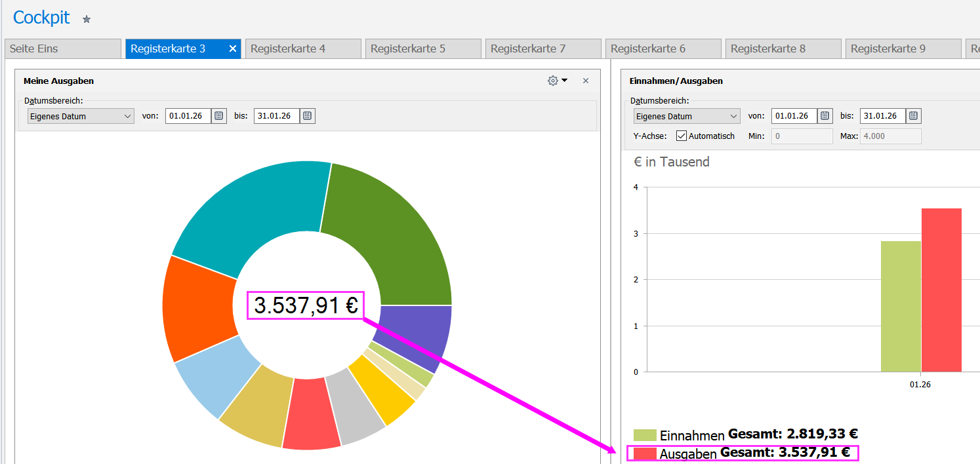
Task: Close the Registerkarte 3 tab
Action: [232, 48]
